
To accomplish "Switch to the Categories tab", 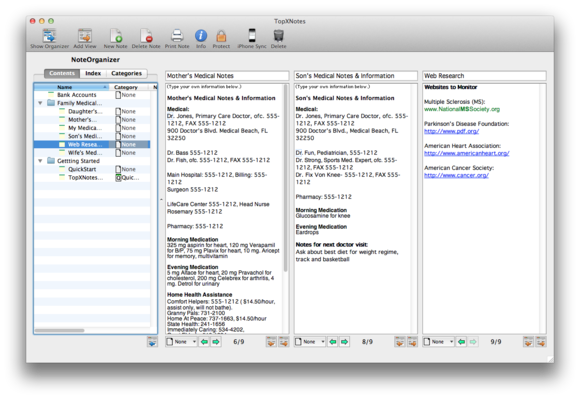I will tap(127, 73).
